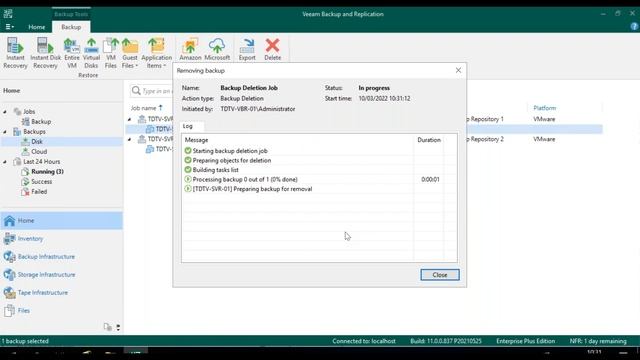Click the red Delete icon
The image size is (640, 360).
[272, 49]
